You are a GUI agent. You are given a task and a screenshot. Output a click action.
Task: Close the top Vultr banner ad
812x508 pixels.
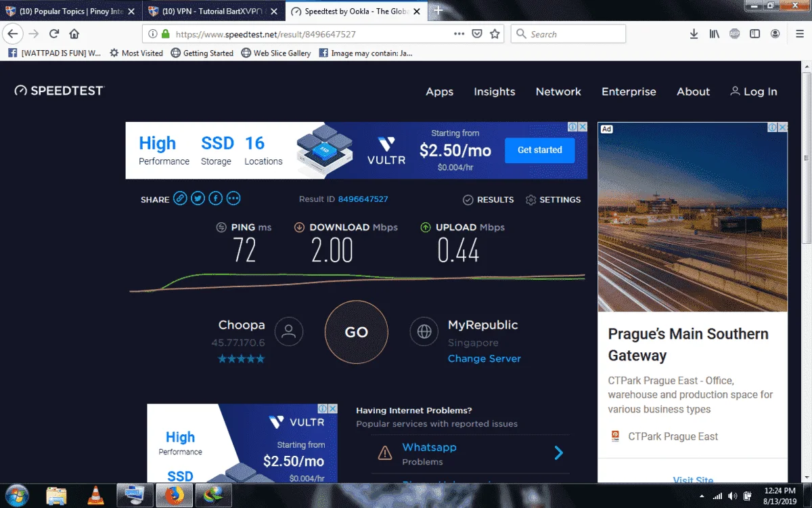(x=582, y=127)
